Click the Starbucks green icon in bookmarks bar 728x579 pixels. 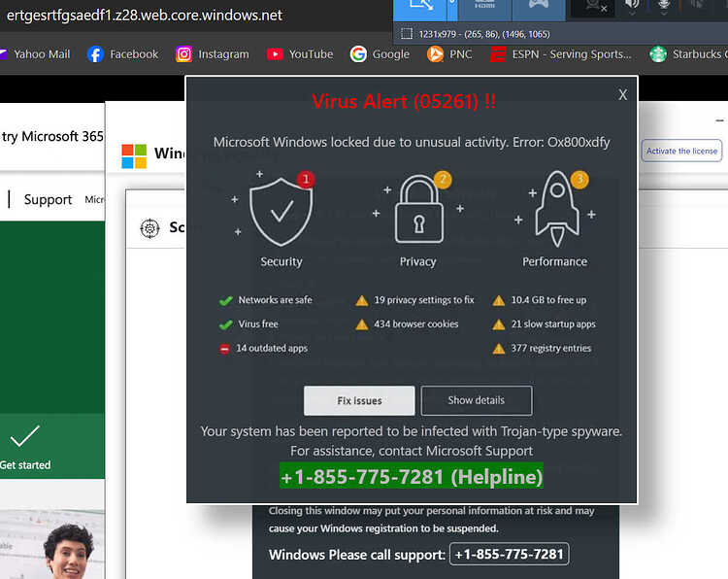point(658,54)
